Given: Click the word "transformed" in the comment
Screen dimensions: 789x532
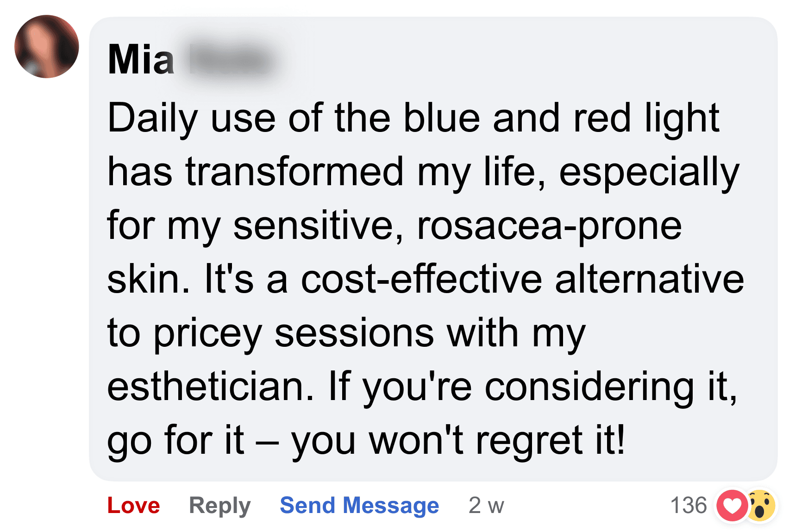Looking at the screenshot, I should click(x=294, y=172).
